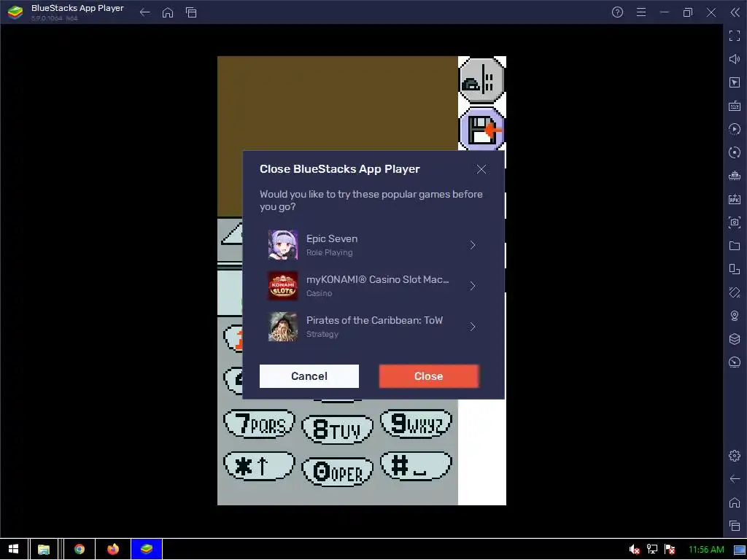
Task: Open keyboard game controls icon
Action: pos(735,106)
